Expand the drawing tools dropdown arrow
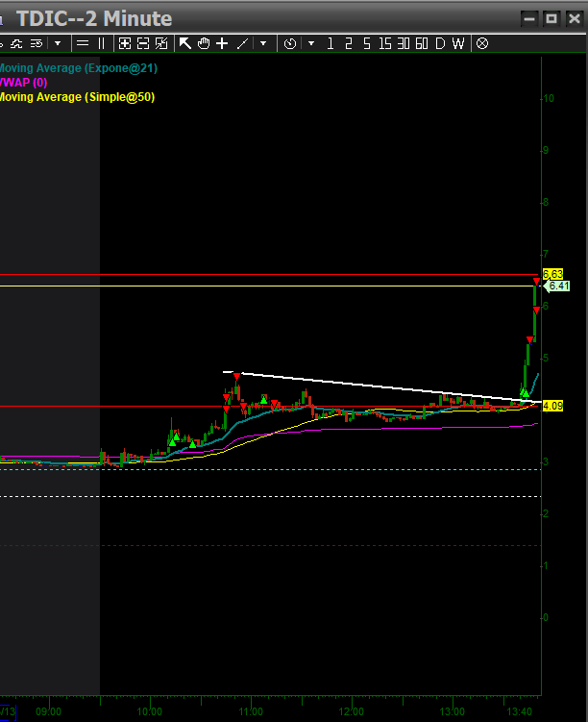Viewport: 588px width, 722px height. [263, 44]
